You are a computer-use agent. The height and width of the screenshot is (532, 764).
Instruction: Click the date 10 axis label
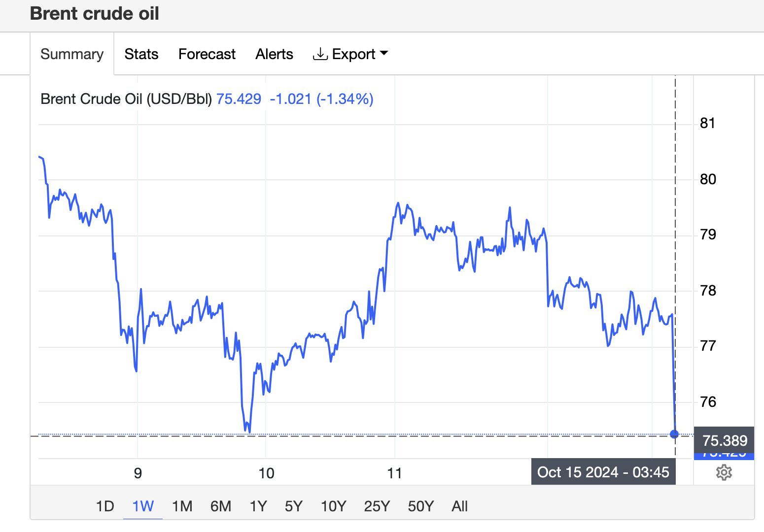[266, 473]
